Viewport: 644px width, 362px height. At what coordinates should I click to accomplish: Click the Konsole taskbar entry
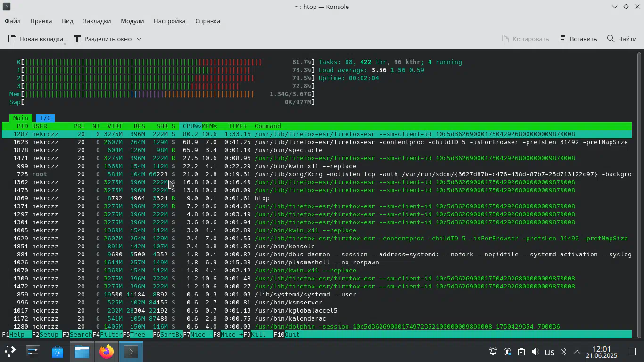131,351
